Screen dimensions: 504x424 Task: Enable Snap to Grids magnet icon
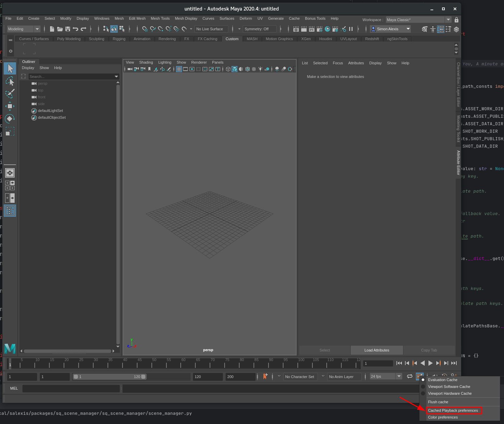tap(145, 29)
